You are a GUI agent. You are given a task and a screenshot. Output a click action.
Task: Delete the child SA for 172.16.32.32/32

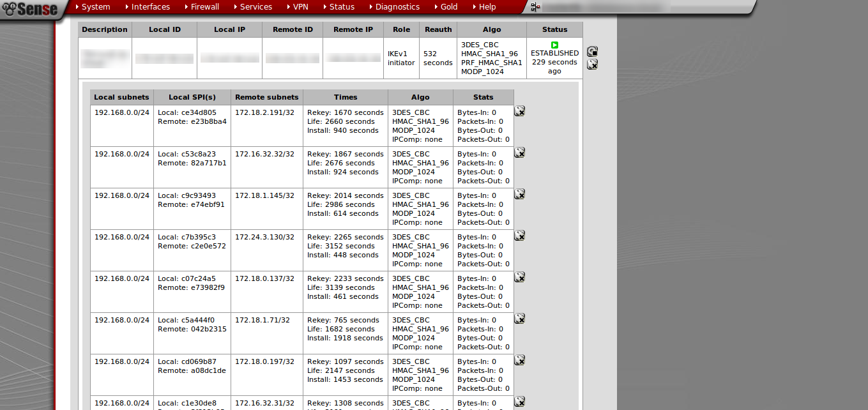[x=520, y=152]
